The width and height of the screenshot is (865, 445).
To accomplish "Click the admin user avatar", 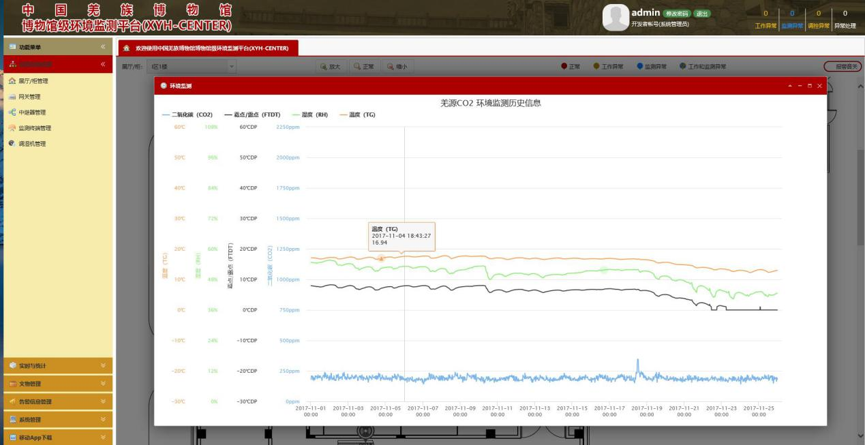I will tap(615, 17).
